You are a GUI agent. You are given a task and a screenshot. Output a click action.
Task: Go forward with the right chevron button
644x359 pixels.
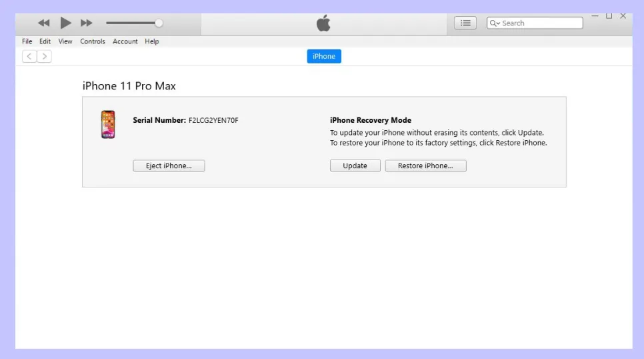45,56
